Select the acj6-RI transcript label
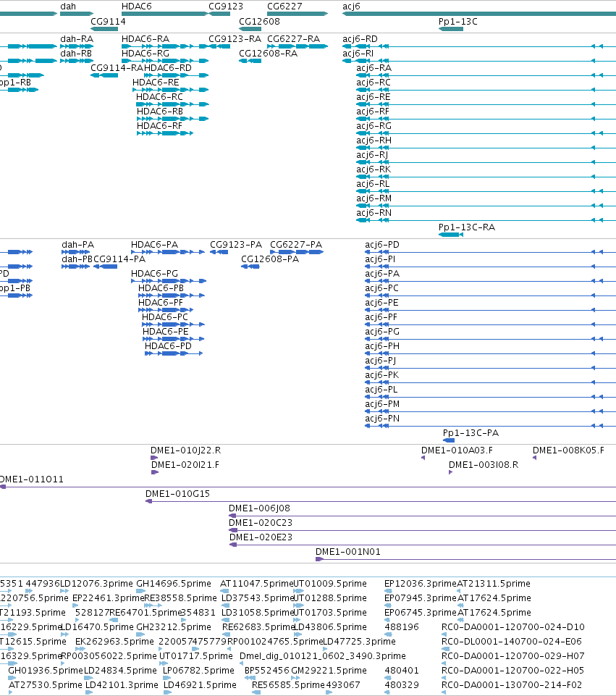The height and width of the screenshot is (696, 616). tap(358, 54)
